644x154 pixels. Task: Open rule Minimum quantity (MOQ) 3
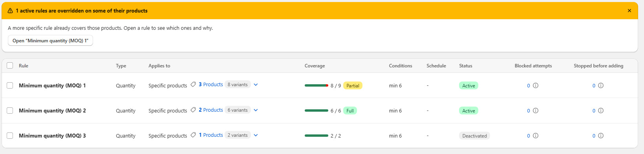[52, 136]
